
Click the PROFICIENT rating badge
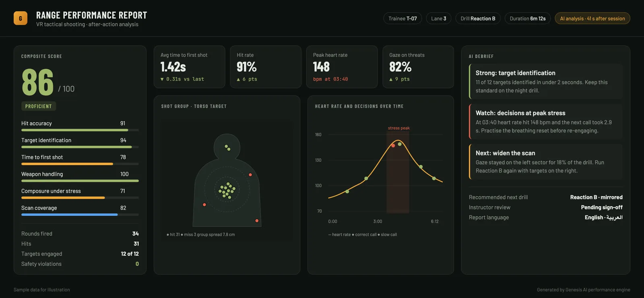[x=39, y=106]
